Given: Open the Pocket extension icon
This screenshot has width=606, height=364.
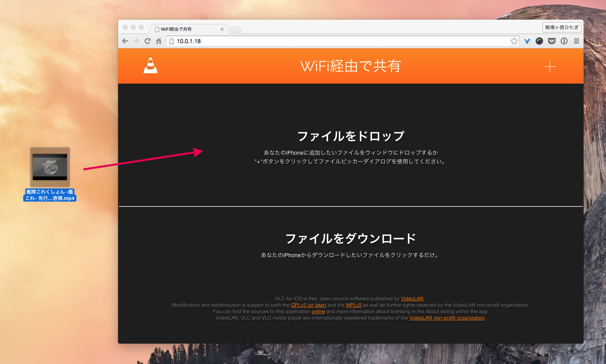Looking at the screenshot, I should (552, 41).
